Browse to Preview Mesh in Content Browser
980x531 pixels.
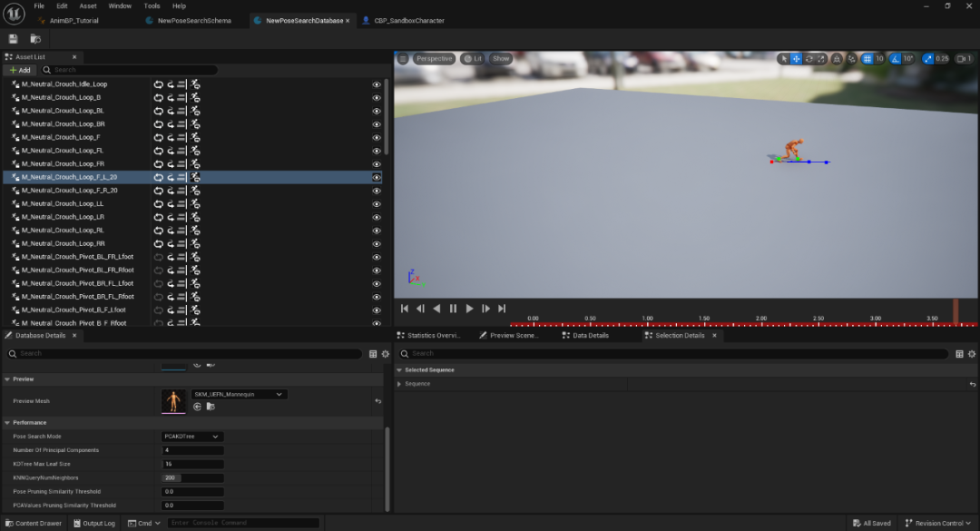click(x=211, y=407)
